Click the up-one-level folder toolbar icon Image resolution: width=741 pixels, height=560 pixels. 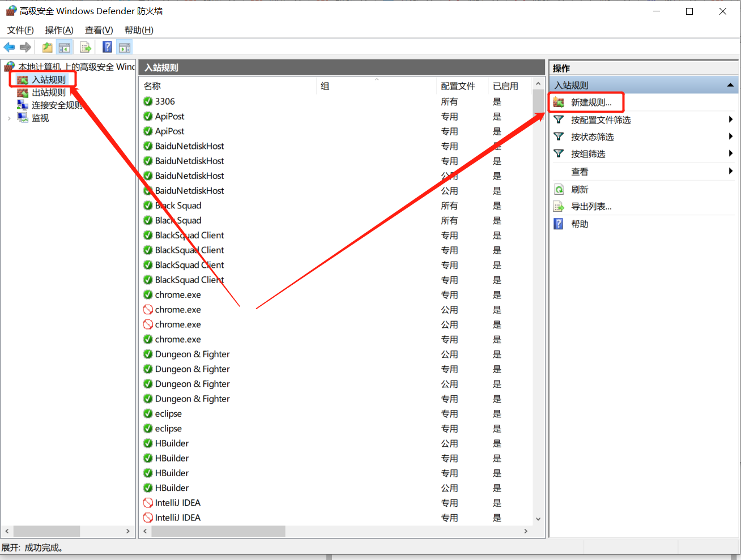(x=48, y=47)
